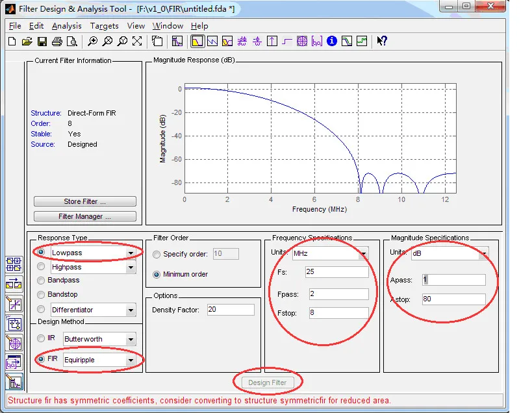This screenshot has height=413, width=532.
Task: Click the Fpass input field
Action: (x=338, y=294)
